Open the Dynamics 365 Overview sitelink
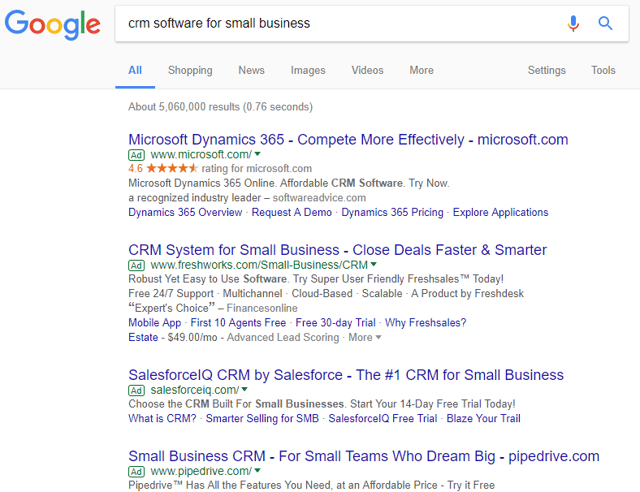 pyautogui.click(x=185, y=212)
